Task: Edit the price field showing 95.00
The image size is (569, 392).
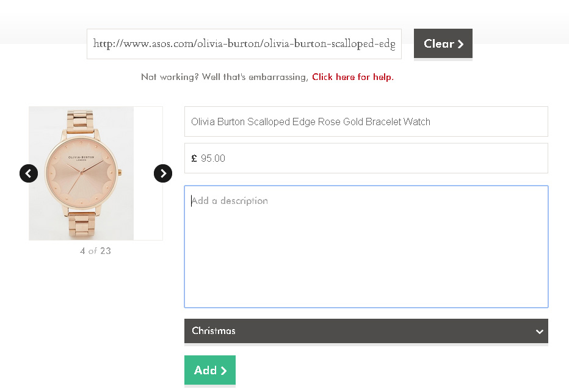Action: coord(366,158)
